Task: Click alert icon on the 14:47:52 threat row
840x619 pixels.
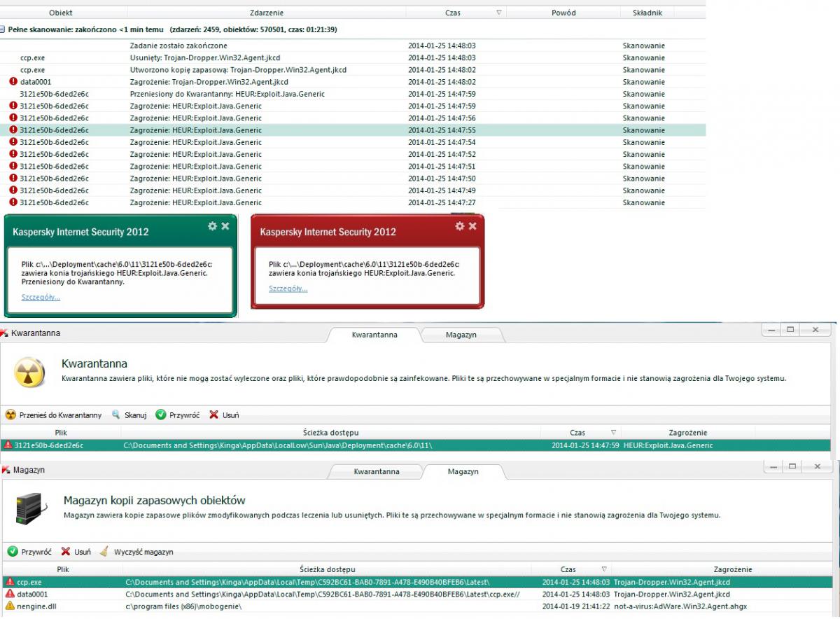Action: point(13,154)
